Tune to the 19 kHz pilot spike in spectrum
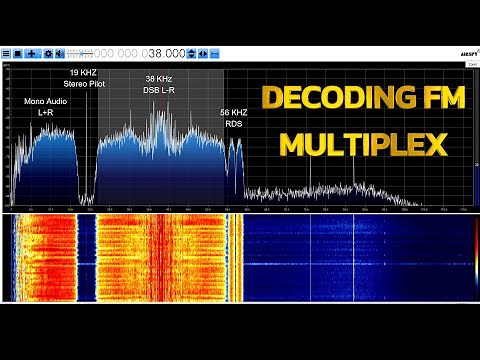Image resolution: width=480 pixels, height=360 pixels. pos(86,147)
